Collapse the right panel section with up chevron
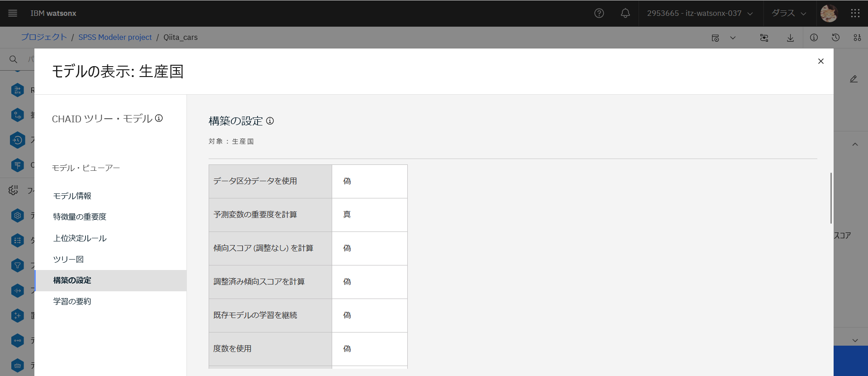 (855, 145)
